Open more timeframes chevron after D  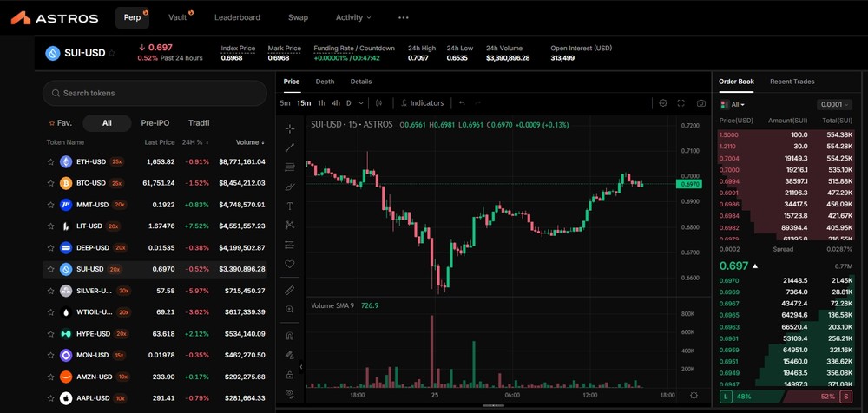(361, 103)
